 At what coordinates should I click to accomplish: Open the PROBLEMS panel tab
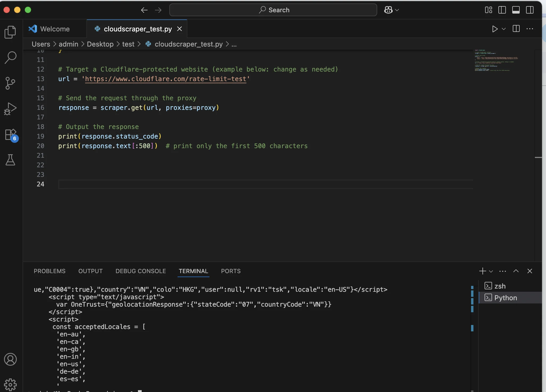click(x=49, y=271)
